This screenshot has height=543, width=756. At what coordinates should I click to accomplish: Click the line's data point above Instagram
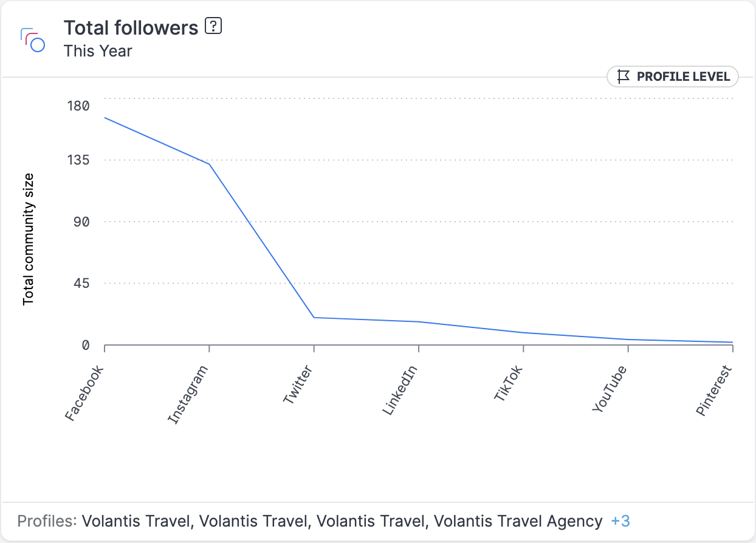tap(209, 164)
